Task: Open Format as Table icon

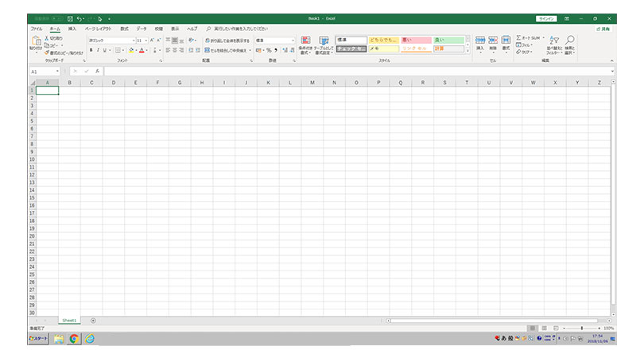Action: [x=324, y=40]
